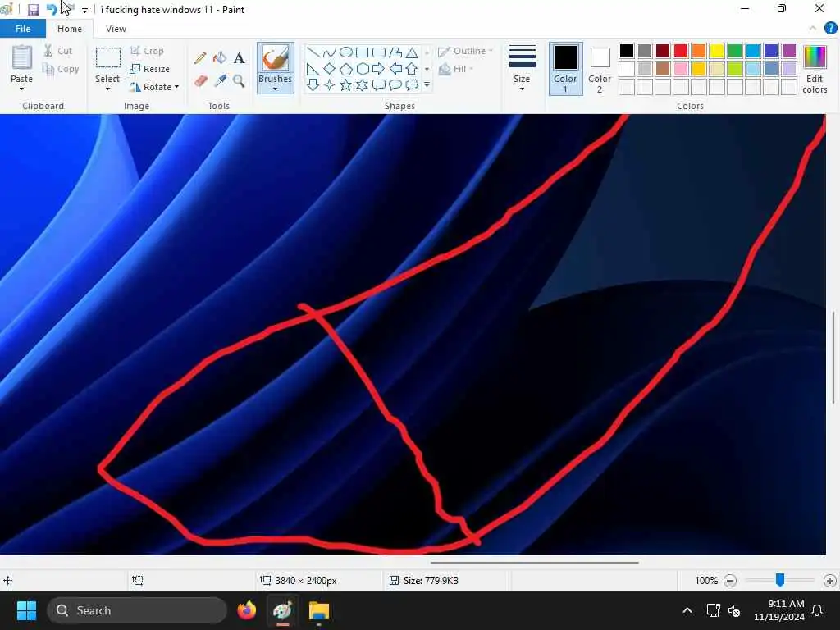Choose the Rounded rectangular callout shape
This screenshot has width=840, height=630.
[x=379, y=84]
